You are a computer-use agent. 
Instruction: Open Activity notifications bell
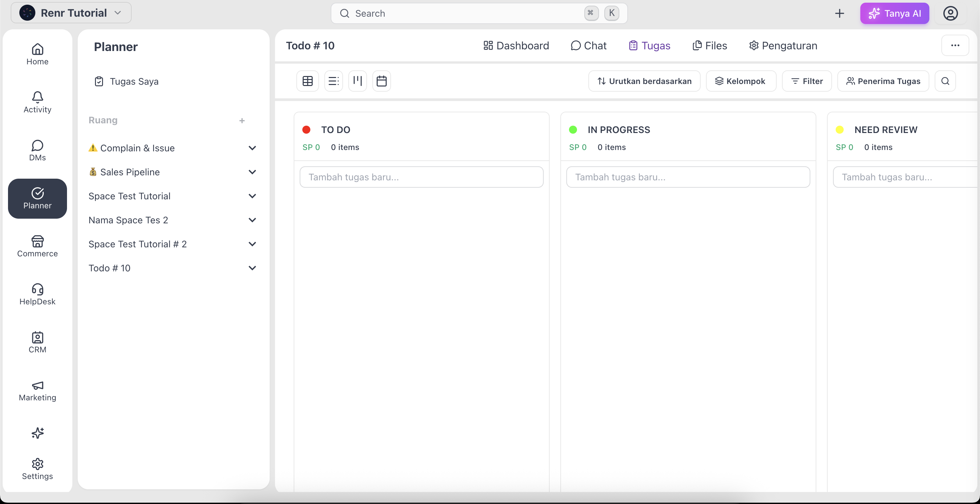(x=37, y=102)
